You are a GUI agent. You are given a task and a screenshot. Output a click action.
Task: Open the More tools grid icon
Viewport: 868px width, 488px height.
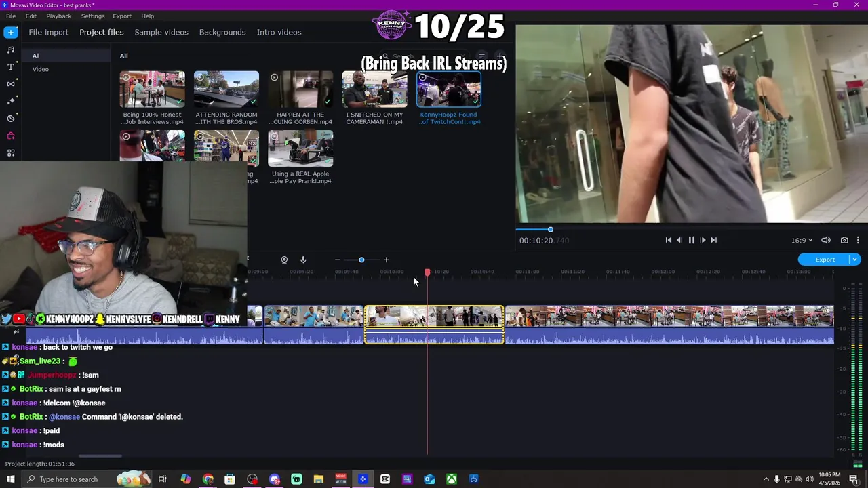coord(11,153)
